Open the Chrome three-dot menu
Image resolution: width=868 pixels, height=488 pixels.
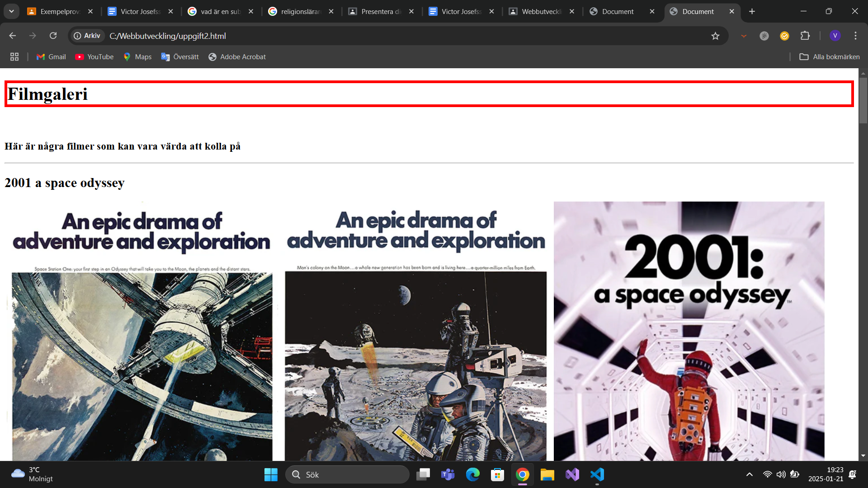click(x=855, y=36)
